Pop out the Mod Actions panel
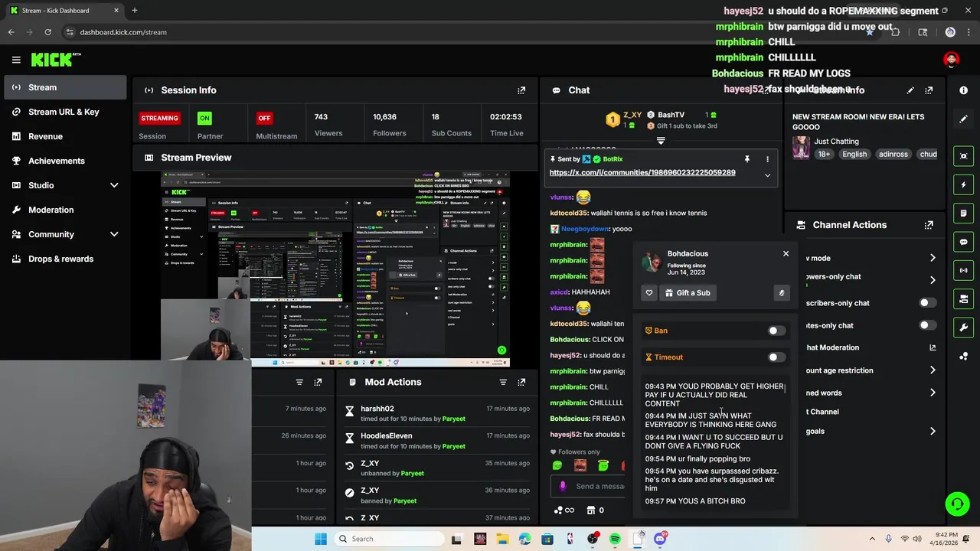This screenshot has width=980, height=551. (x=521, y=382)
